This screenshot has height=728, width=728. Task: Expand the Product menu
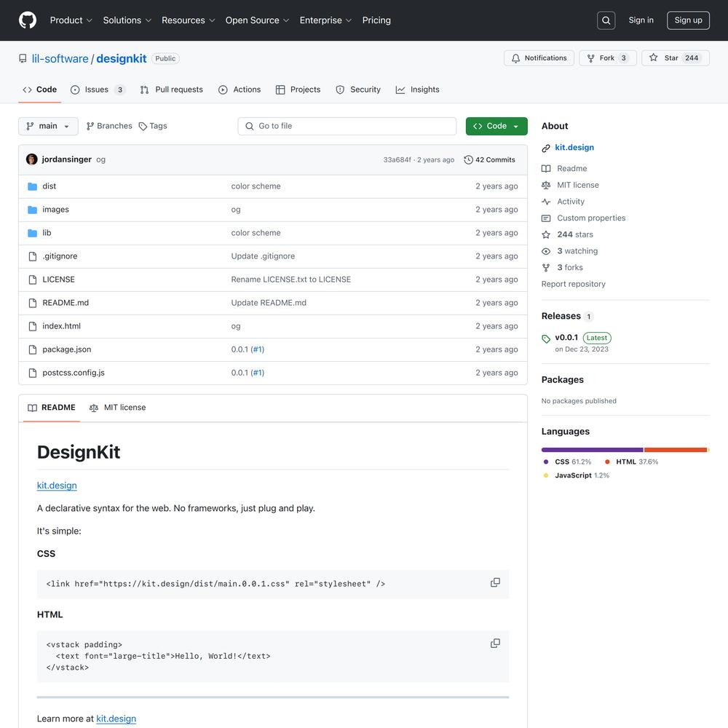71,20
